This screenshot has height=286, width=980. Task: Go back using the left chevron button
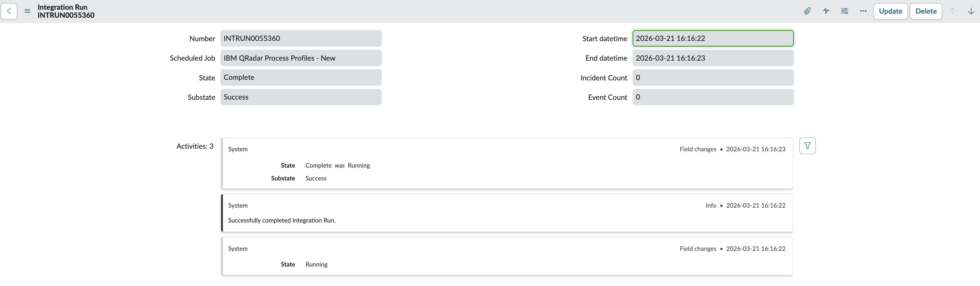tap(9, 11)
